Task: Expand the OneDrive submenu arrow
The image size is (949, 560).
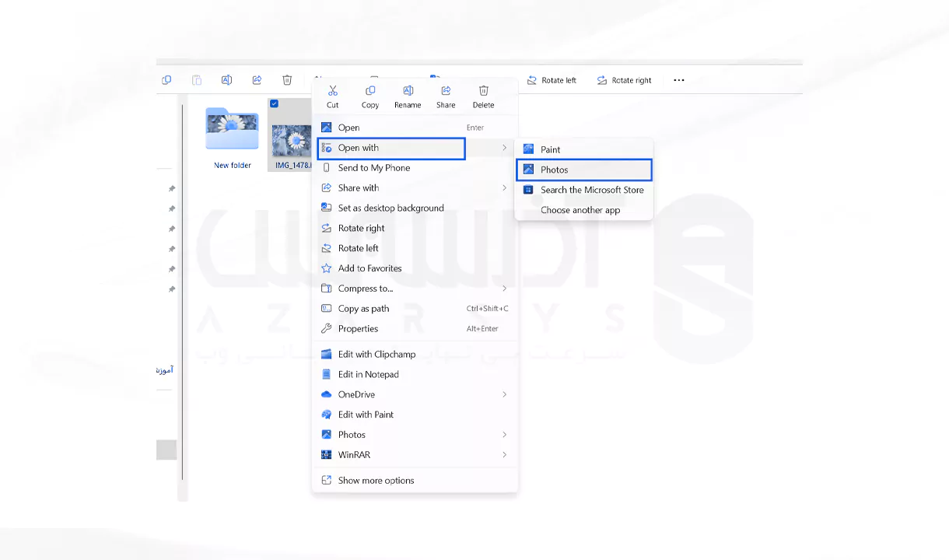Action: (x=504, y=395)
